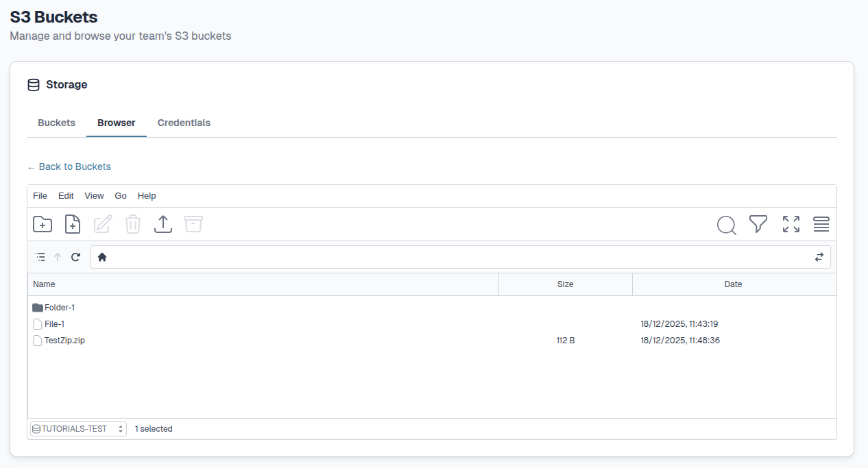Switch layout using the list view icon

click(x=821, y=224)
